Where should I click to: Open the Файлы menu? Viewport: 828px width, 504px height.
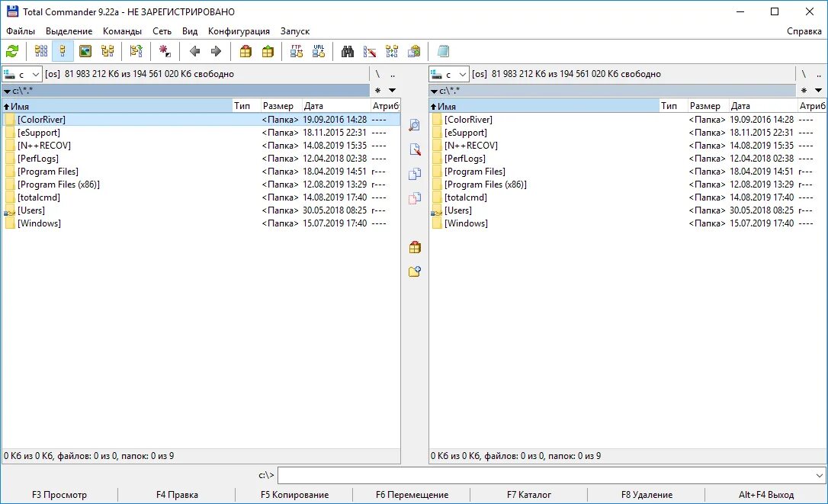click(21, 31)
